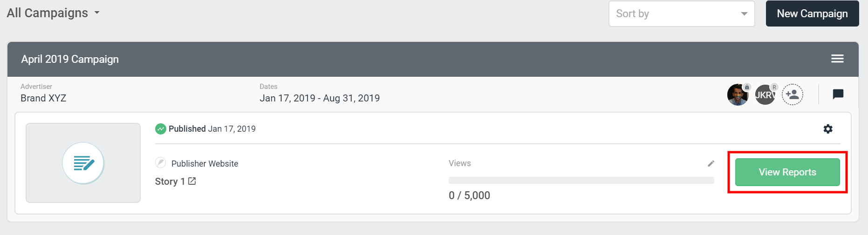Viewport: 868px width, 235px height.
Task: Click the View Reports button
Action: click(787, 172)
